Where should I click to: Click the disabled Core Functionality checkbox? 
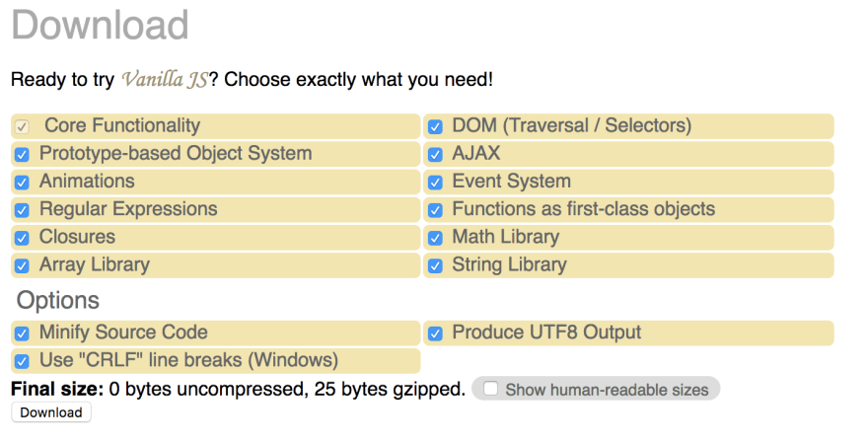22,126
